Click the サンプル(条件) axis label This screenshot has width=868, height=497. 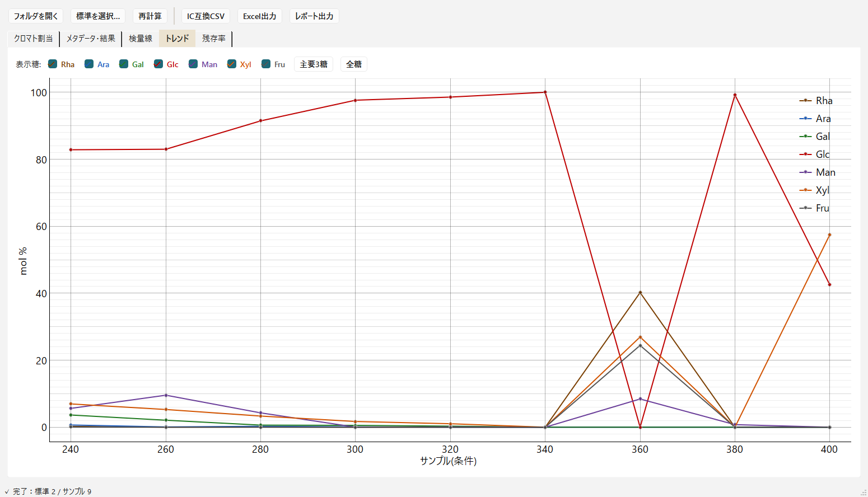[449, 461]
